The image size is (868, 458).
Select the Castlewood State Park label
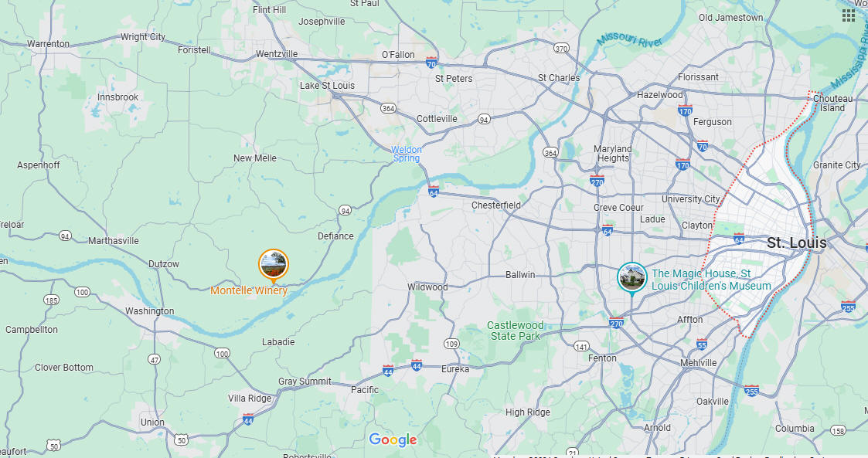click(515, 331)
